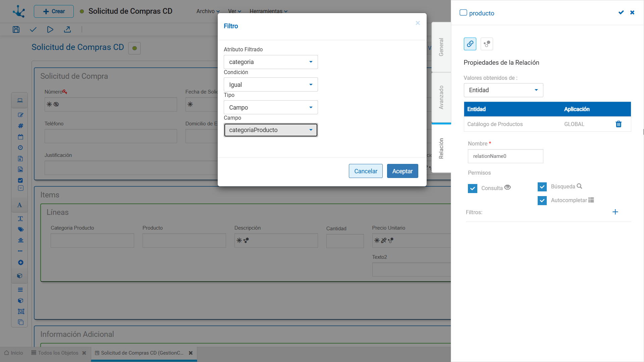
Task: Select the ellipsis more tool in sidebar
Action: click(x=20, y=251)
